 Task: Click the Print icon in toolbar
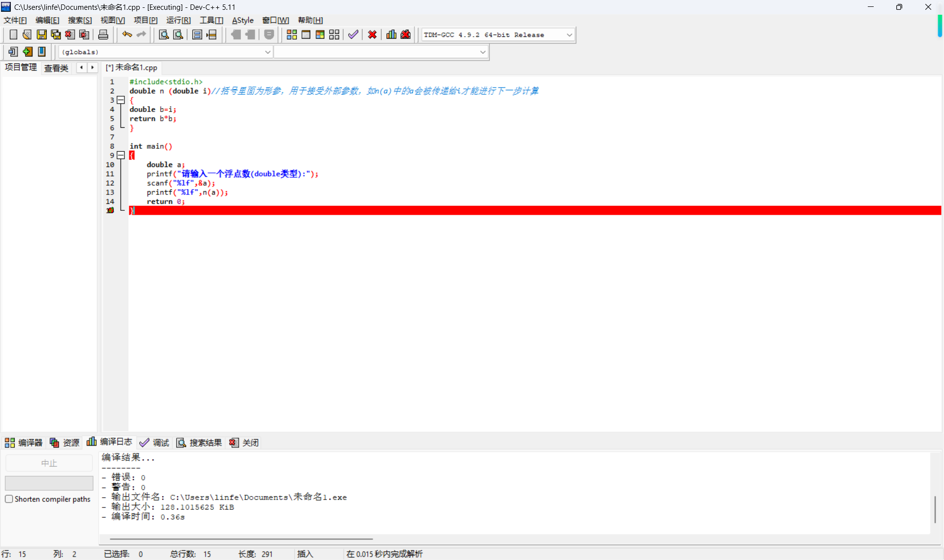pyautogui.click(x=103, y=34)
